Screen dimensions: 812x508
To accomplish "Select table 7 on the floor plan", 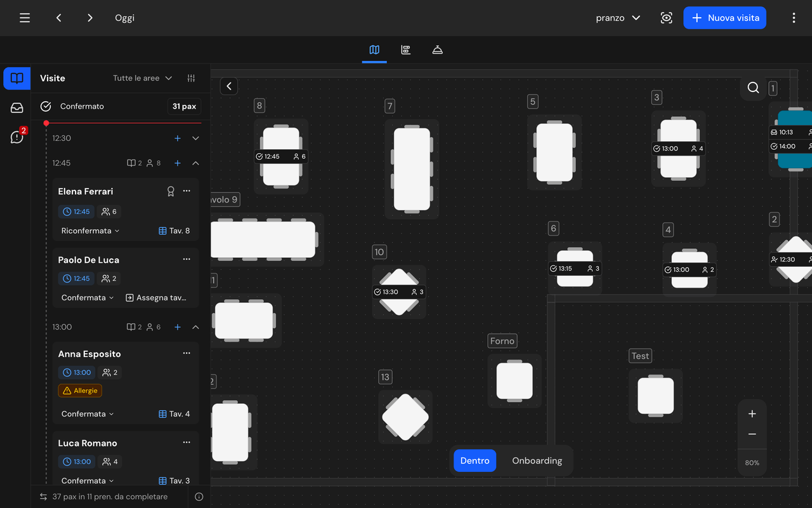I will 412,170.
